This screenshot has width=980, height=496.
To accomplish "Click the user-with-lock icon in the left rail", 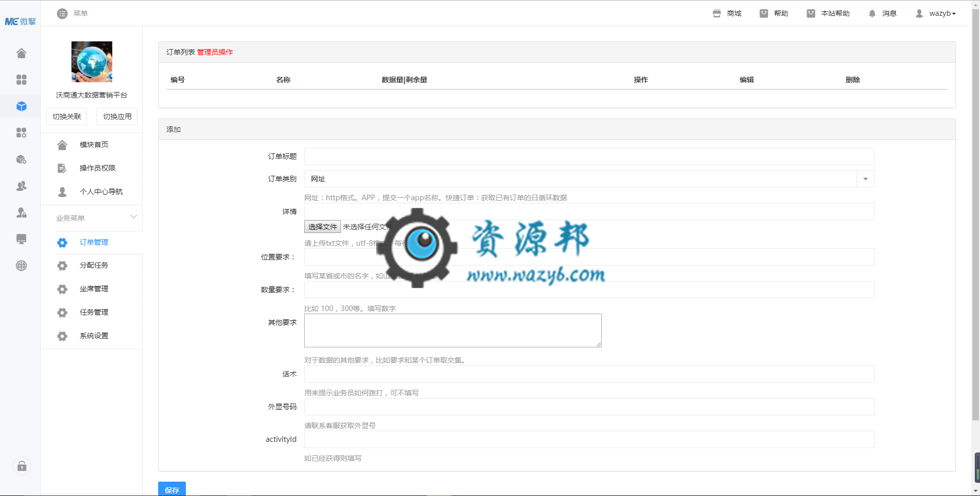I will [x=21, y=212].
